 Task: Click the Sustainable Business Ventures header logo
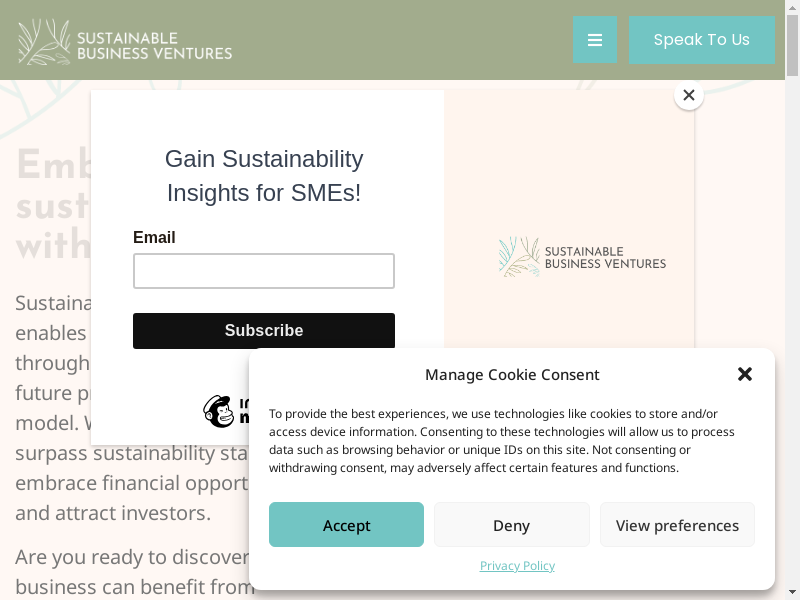click(x=125, y=41)
